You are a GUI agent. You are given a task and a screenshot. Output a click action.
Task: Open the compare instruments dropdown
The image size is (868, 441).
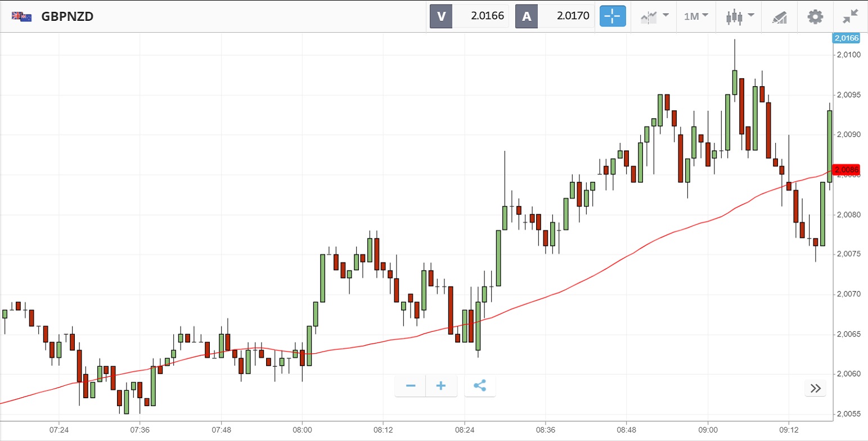point(654,16)
